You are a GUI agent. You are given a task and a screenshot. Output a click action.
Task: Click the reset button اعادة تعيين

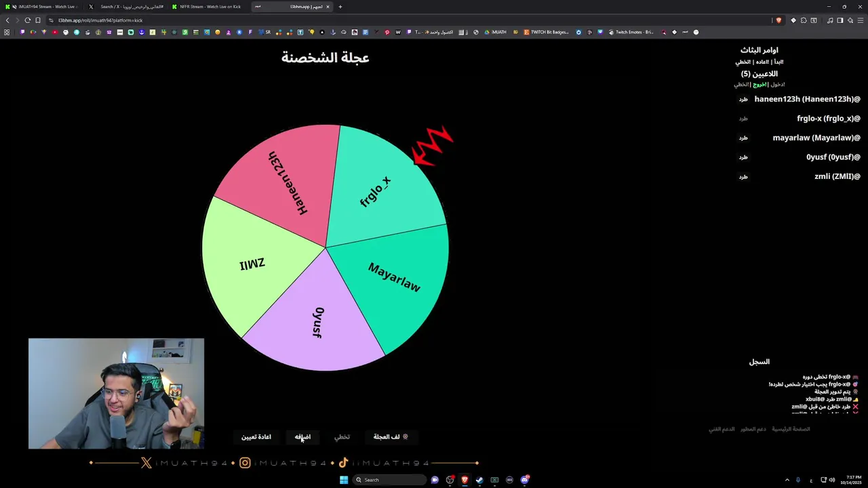tap(256, 436)
